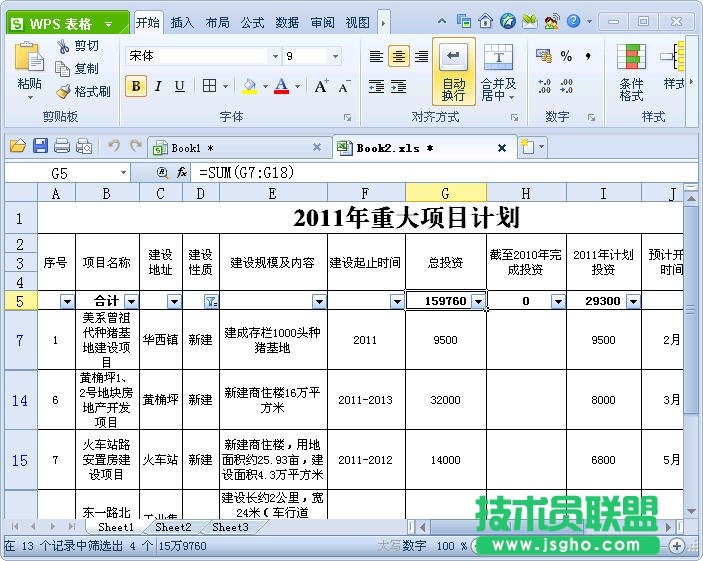Open the font size 9 dropdown
703x561 pixels.
[x=335, y=56]
